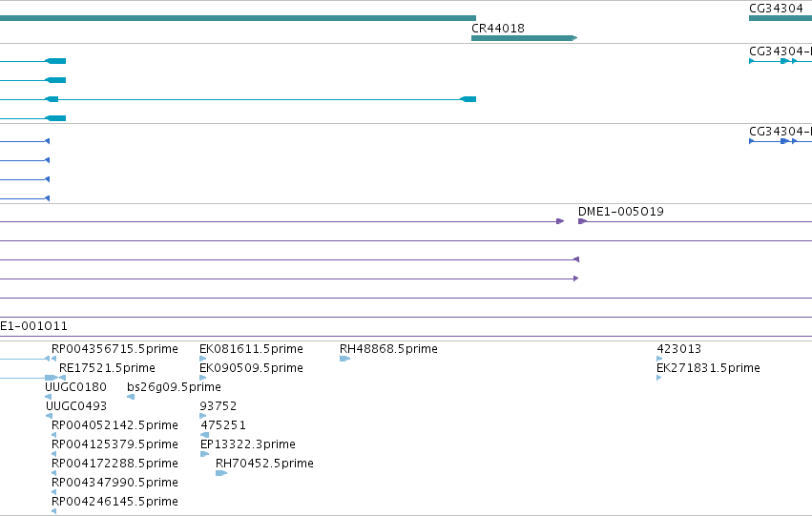
Task: Select the UUGC0180 feature label
Action: (x=75, y=387)
